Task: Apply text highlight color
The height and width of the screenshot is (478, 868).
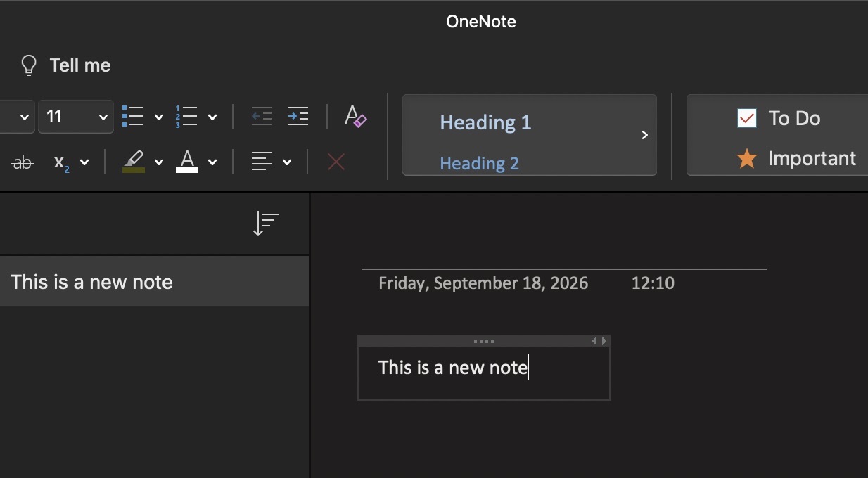Action: [x=134, y=162]
